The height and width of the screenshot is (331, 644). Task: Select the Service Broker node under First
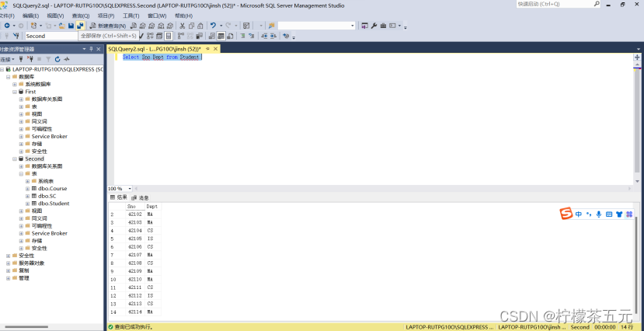(x=49, y=136)
